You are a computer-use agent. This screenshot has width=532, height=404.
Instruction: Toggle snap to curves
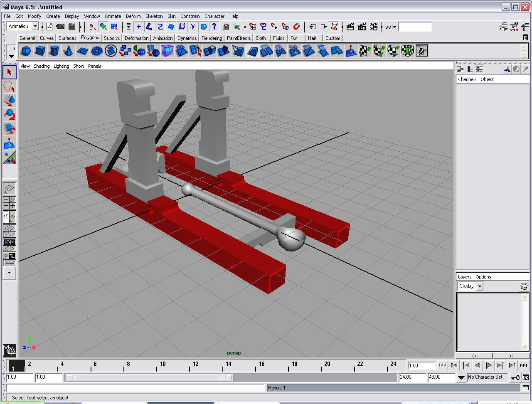(x=264, y=27)
